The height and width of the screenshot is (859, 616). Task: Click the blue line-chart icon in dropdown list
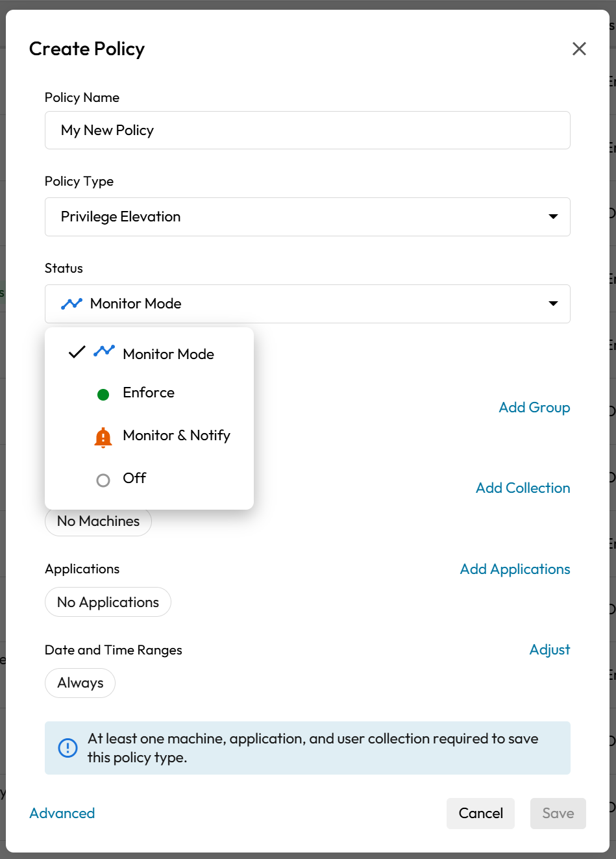(x=104, y=351)
